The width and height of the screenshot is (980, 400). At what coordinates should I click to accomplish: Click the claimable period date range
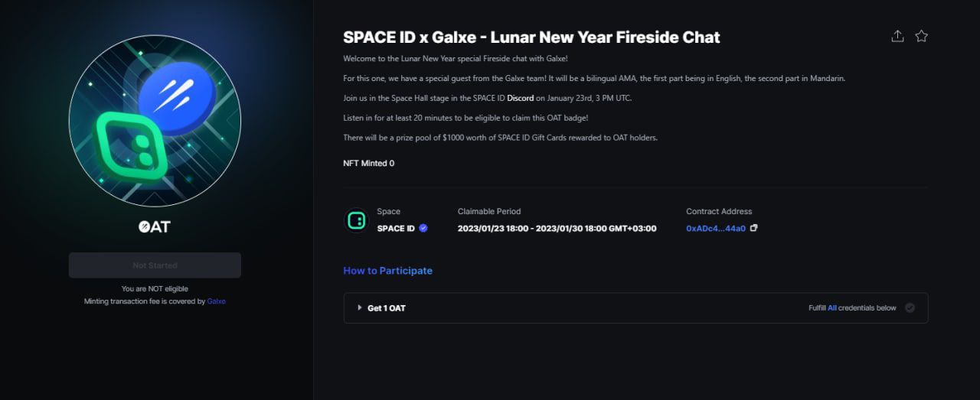[x=557, y=228]
